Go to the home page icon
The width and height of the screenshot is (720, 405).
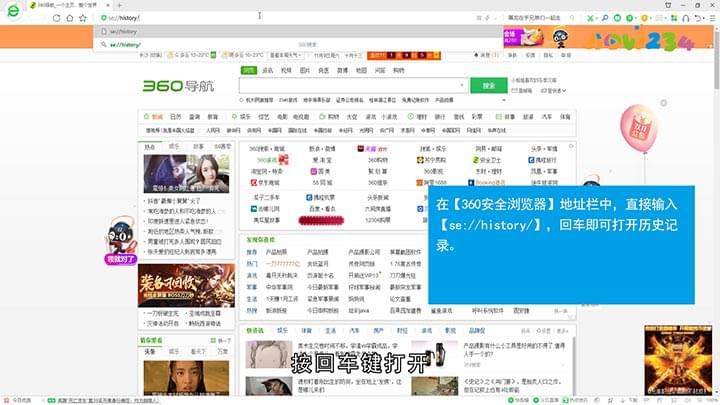click(x=69, y=18)
